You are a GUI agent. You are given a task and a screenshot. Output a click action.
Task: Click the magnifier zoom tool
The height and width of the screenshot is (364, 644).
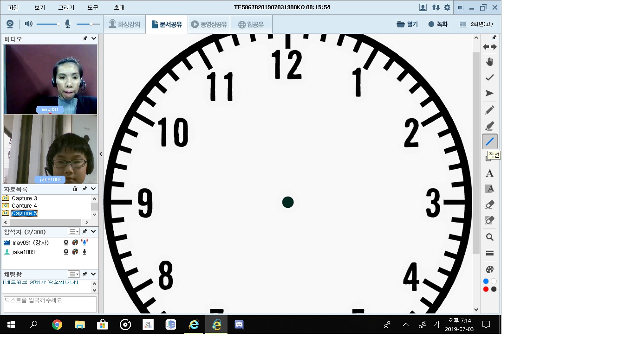pyautogui.click(x=489, y=237)
